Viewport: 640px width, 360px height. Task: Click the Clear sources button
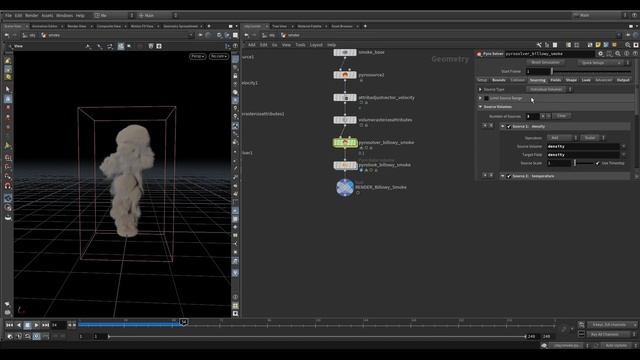562,116
